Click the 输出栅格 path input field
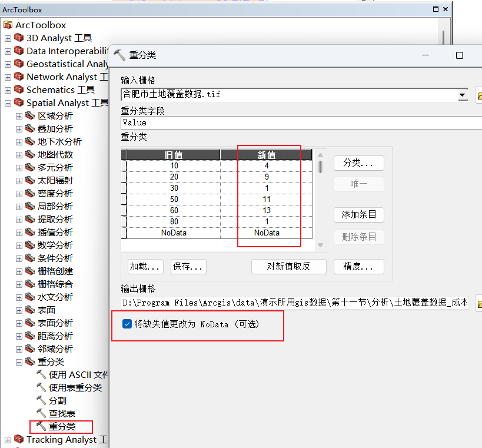The image size is (482, 448). (x=295, y=303)
